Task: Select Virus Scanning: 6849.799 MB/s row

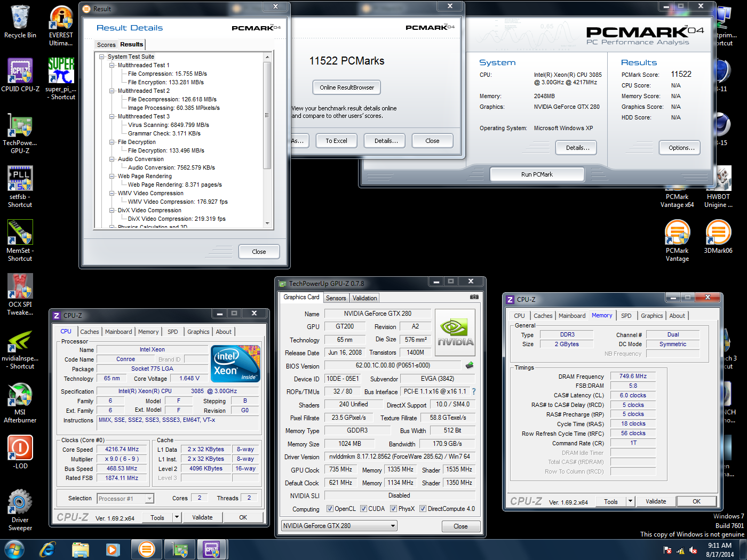Action: point(168,125)
